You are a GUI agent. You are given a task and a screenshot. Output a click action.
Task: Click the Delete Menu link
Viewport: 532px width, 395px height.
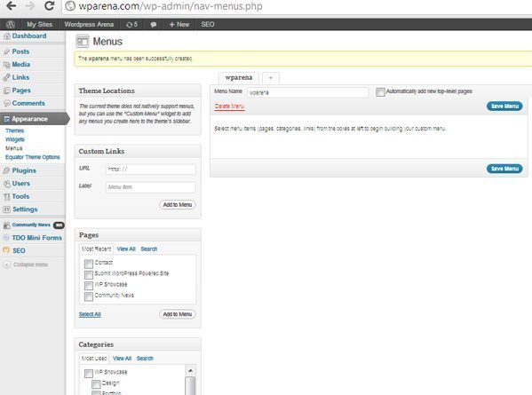(x=229, y=107)
